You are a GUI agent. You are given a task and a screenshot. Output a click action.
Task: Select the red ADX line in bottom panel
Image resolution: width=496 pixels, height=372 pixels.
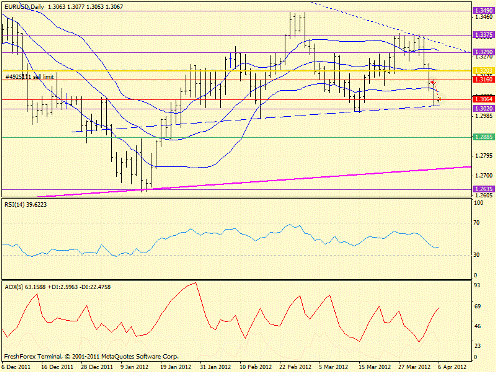220,313
